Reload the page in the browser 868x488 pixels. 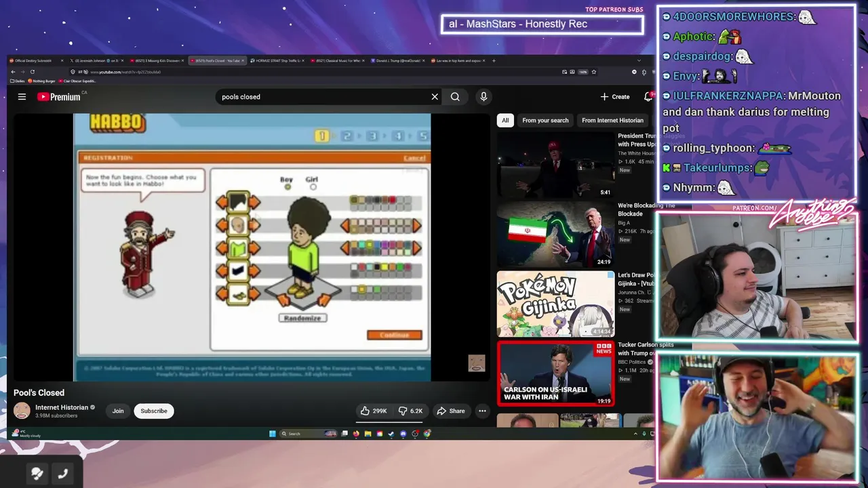pos(33,72)
